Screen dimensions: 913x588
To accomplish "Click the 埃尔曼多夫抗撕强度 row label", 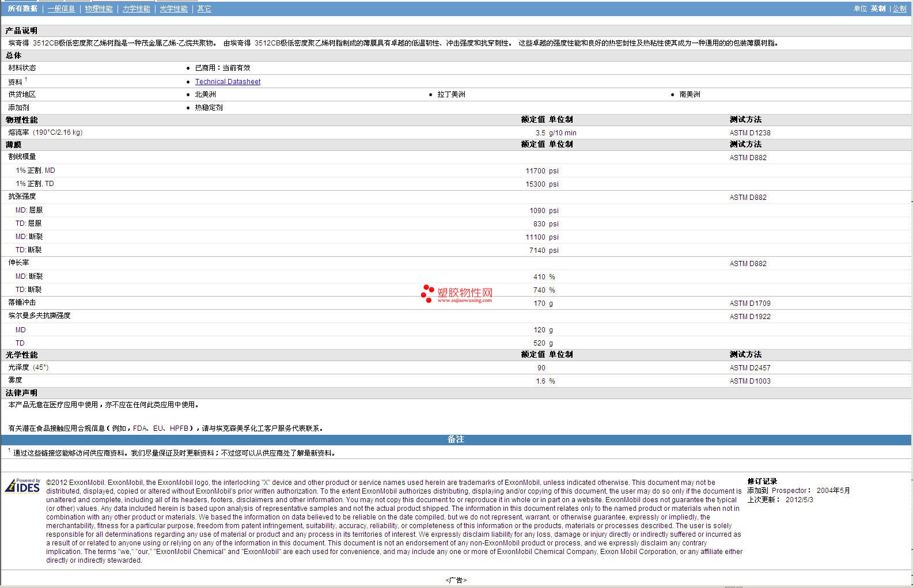I will 39,316.
